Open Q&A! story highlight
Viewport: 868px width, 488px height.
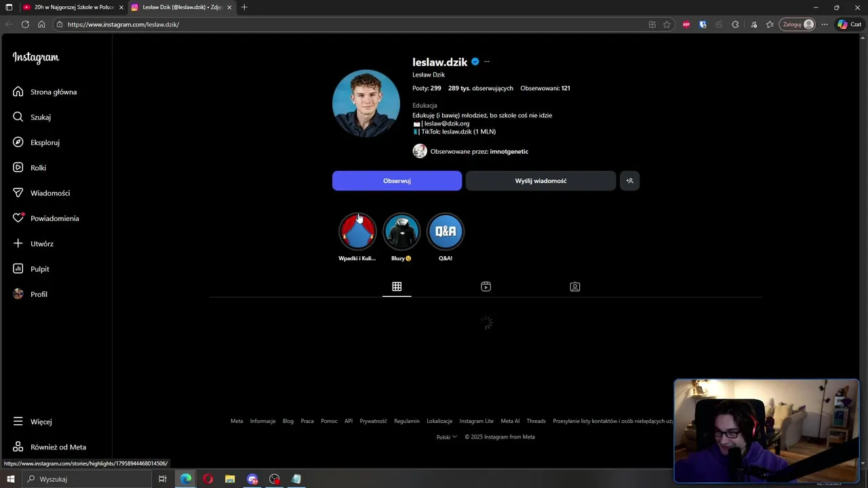click(x=446, y=232)
